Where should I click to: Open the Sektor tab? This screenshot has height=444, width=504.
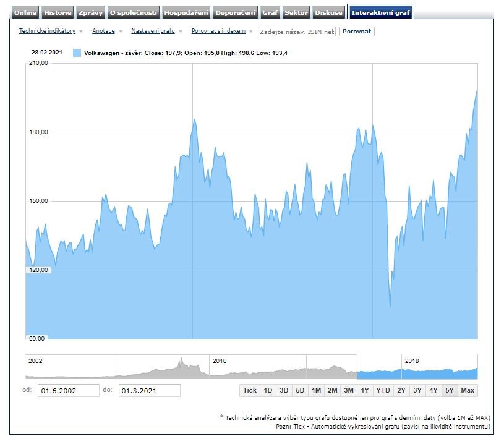296,12
